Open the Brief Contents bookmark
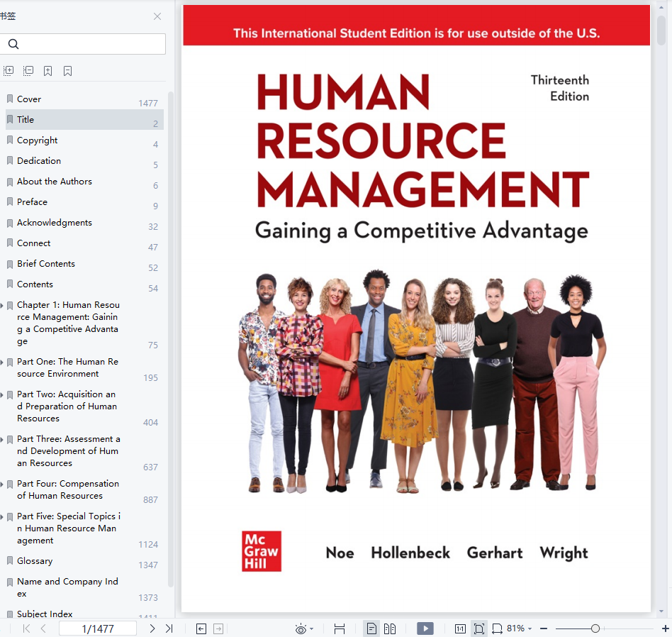The height and width of the screenshot is (637, 672). (x=84, y=264)
